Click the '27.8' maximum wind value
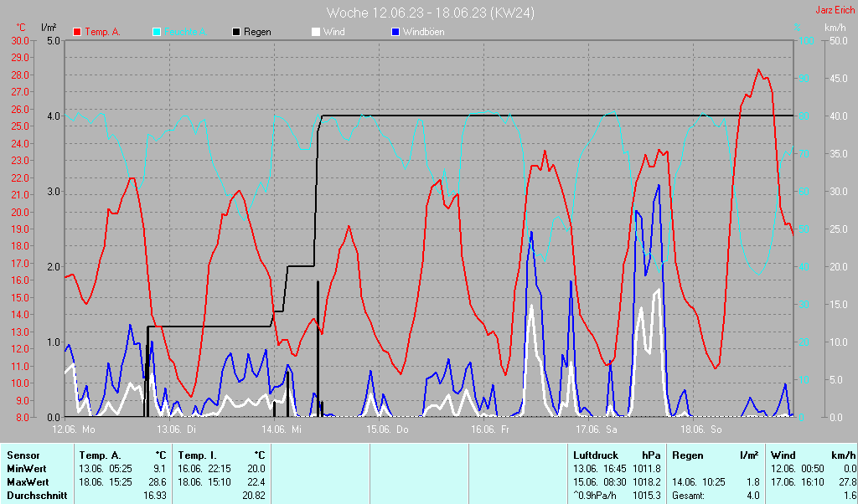This screenshot has height=504, width=858. click(846, 483)
